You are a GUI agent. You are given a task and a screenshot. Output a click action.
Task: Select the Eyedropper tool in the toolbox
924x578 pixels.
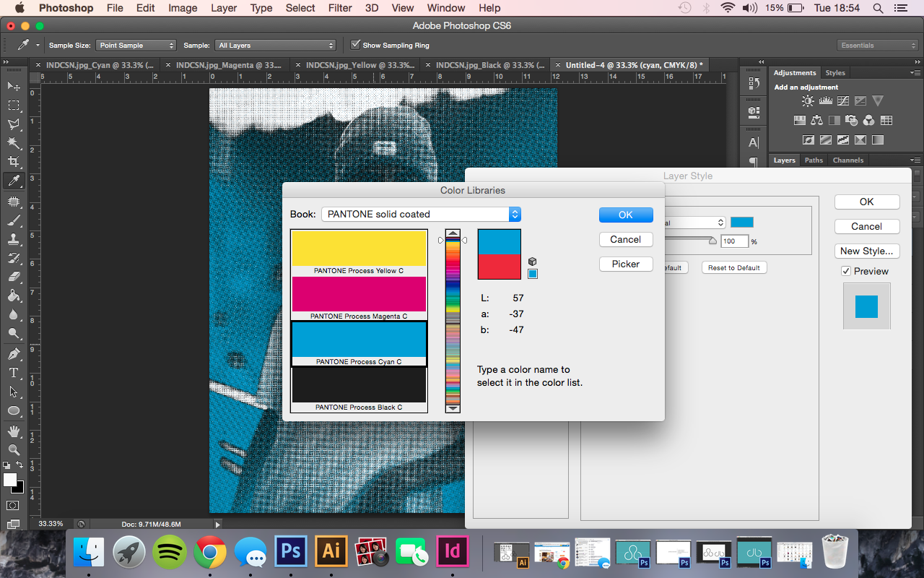tap(13, 181)
